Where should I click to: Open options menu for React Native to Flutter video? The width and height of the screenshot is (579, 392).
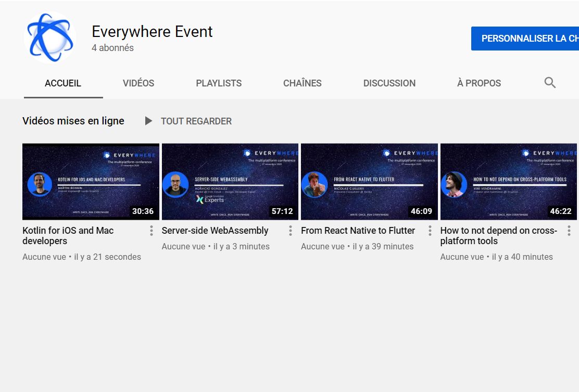pos(430,231)
